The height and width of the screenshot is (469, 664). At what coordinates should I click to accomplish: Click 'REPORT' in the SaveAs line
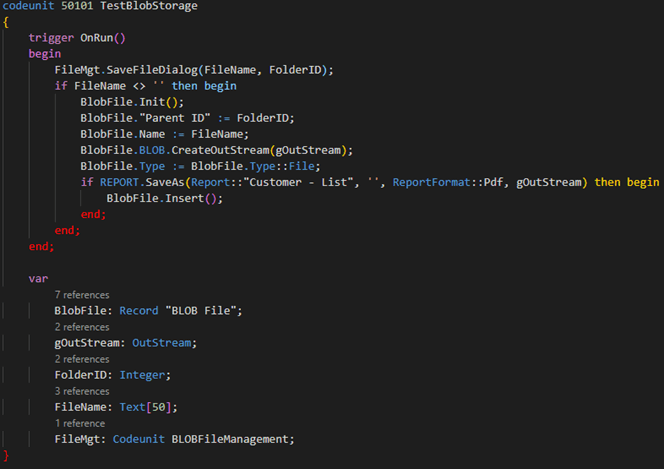pos(119,182)
